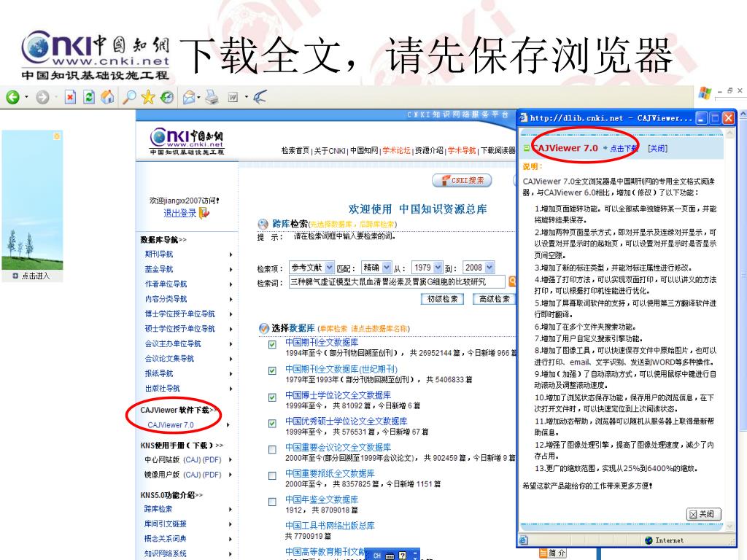Click the bird messenger toolbar icon
Screen dimensions: 747x560
click(260, 97)
